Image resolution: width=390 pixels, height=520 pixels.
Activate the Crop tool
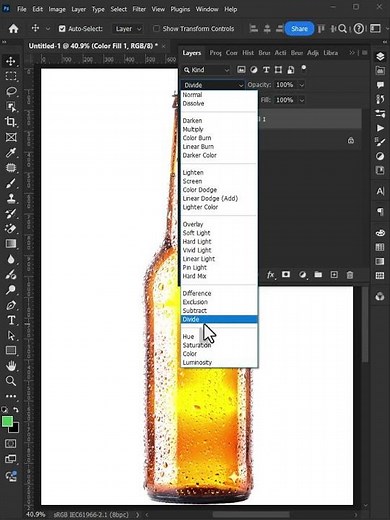click(11, 122)
